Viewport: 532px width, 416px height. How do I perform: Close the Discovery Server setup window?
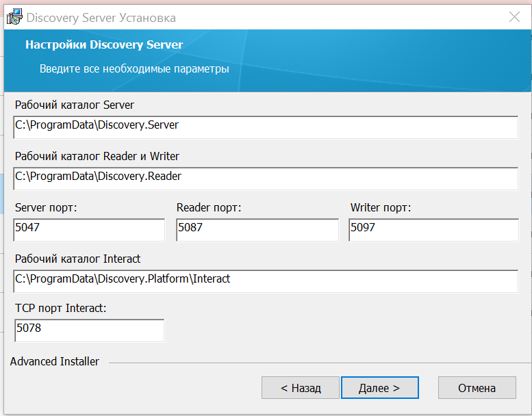click(x=514, y=17)
